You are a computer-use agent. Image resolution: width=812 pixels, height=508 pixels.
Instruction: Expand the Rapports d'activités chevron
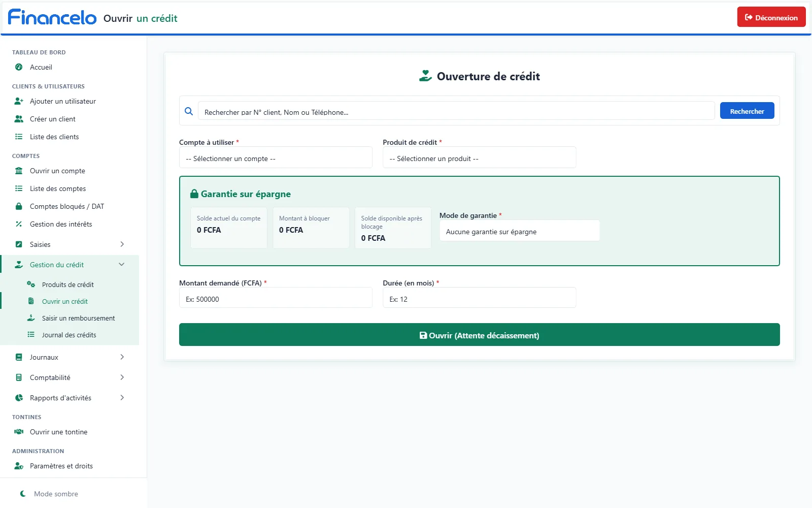(122, 398)
